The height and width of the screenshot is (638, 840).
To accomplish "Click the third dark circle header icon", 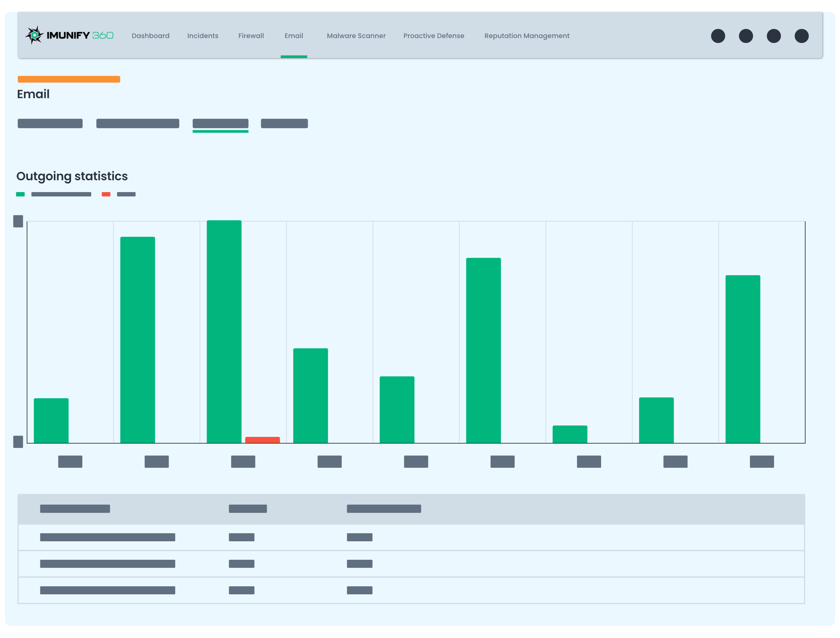I will click(x=773, y=36).
